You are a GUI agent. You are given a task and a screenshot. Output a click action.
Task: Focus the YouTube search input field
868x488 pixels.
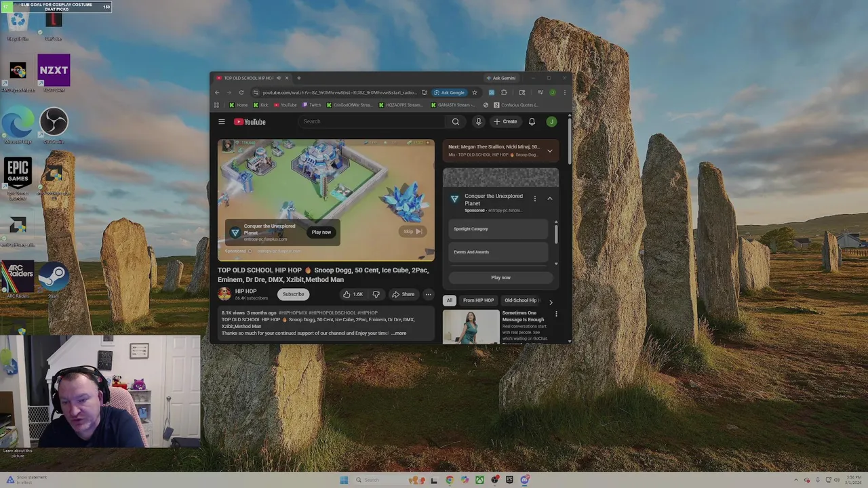click(373, 122)
